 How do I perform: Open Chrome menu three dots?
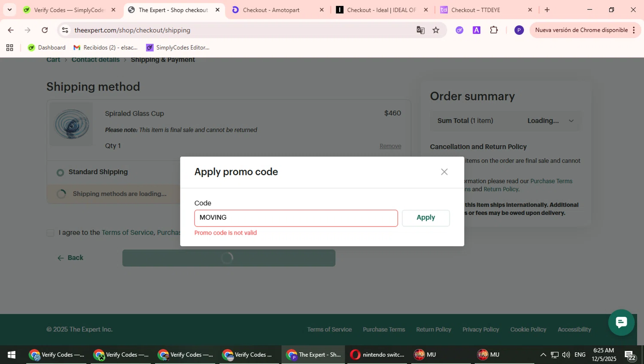click(634, 30)
